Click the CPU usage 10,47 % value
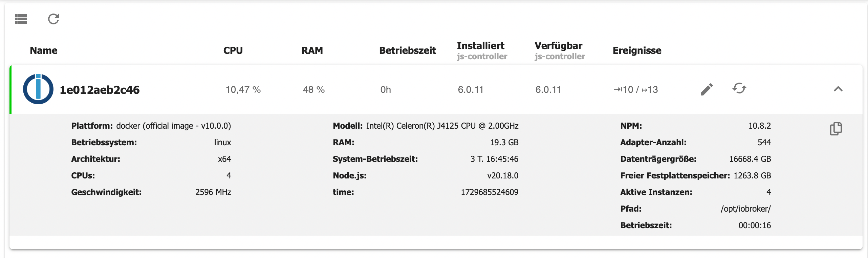The height and width of the screenshot is (258, 868). tap(243, 90)
